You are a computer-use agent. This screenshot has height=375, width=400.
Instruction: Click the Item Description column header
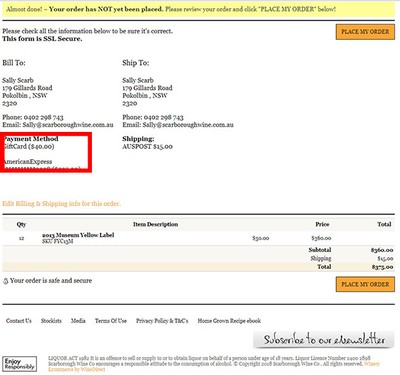click(155, 224)
